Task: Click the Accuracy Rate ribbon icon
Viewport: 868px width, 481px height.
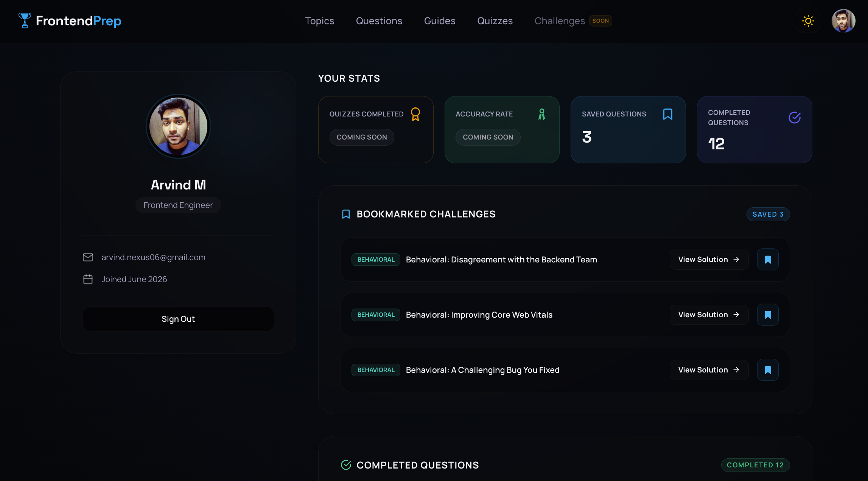Action: (541, 114)
